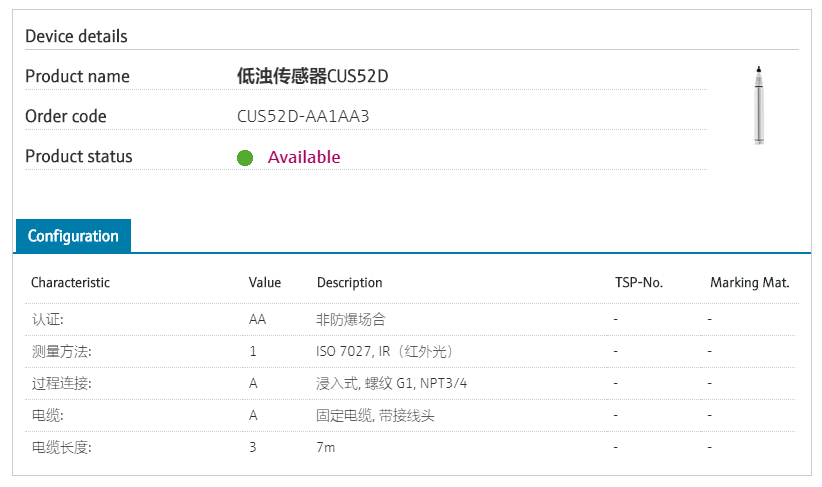This screenshot has height=487, width=822.
Task: Select the order code CUS52D-AA1AA3 text
Action: click(x=303, y=116)
